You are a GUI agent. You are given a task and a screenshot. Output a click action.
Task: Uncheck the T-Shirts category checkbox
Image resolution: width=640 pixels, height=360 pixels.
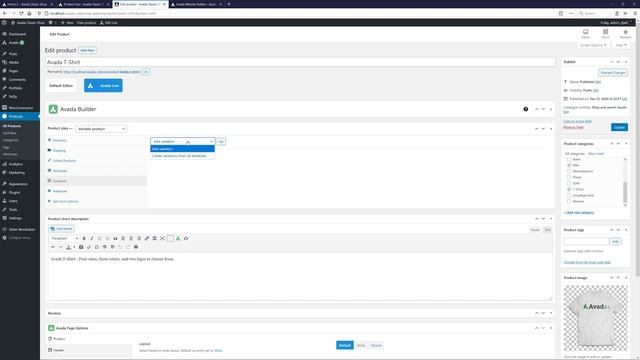pyautogui.click(x=569, y=189)
